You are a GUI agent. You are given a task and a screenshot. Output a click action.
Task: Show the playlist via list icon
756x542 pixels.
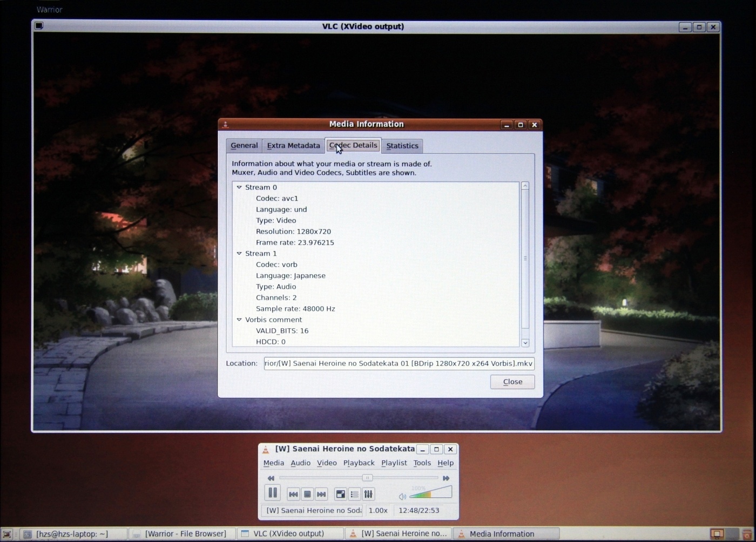point(354,494)
